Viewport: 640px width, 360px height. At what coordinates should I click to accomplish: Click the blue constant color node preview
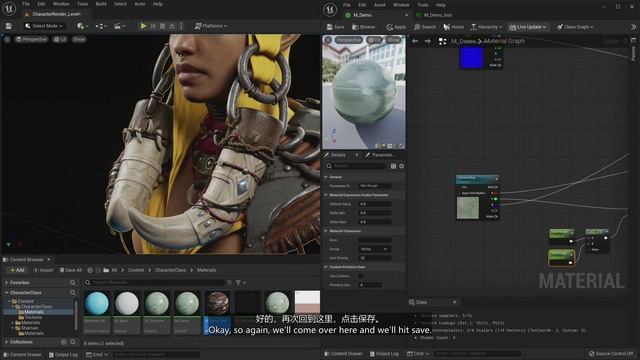[x=471, y=58]
